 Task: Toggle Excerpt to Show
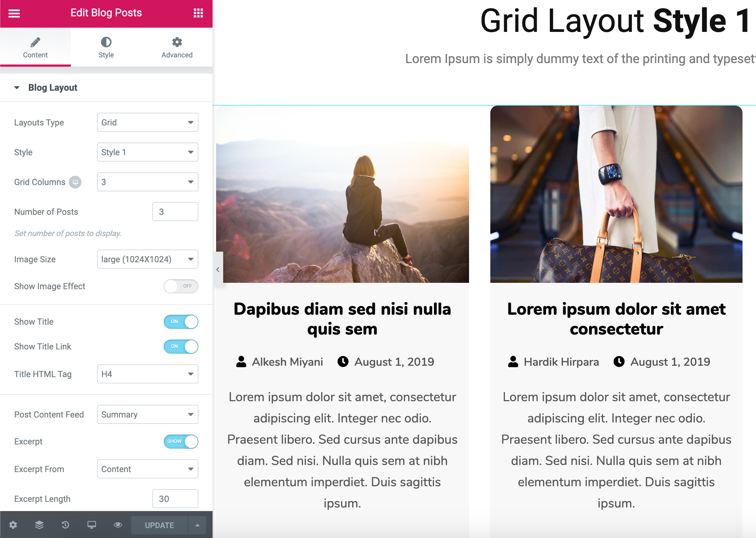(182, 441)
